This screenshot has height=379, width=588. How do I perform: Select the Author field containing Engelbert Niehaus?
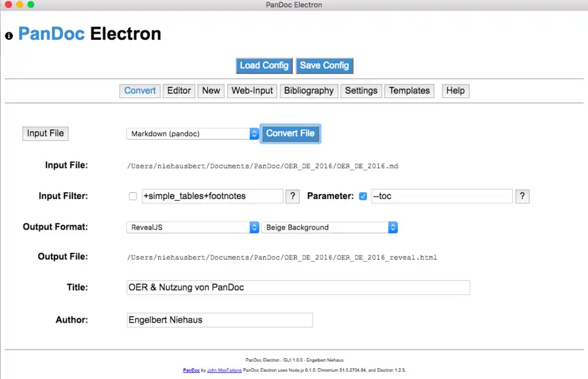(219, 320)
